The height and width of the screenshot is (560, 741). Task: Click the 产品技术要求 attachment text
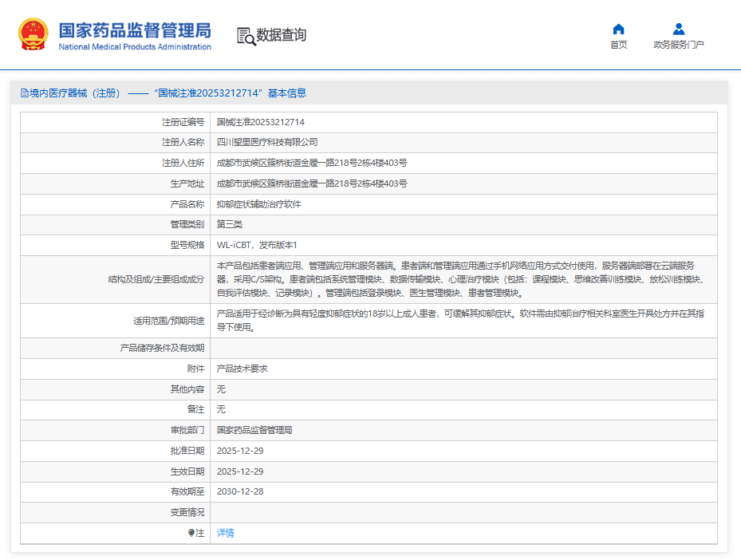[x=242, y=369]
